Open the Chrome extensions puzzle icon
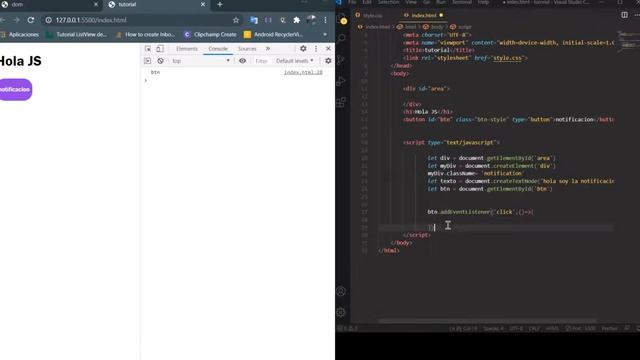This screenshot has height=360, width=640. click(x=297, y=20)
